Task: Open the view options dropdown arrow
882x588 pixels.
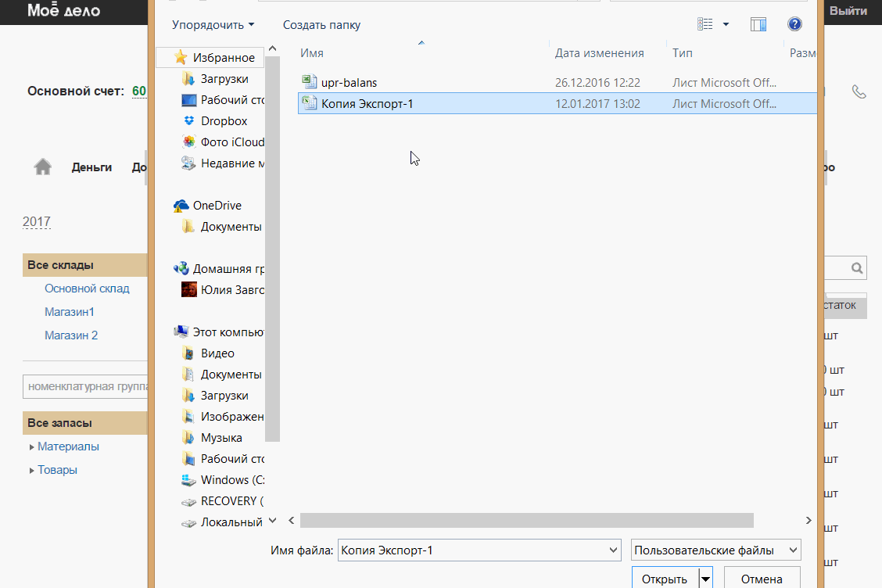Action: point(726,24)
